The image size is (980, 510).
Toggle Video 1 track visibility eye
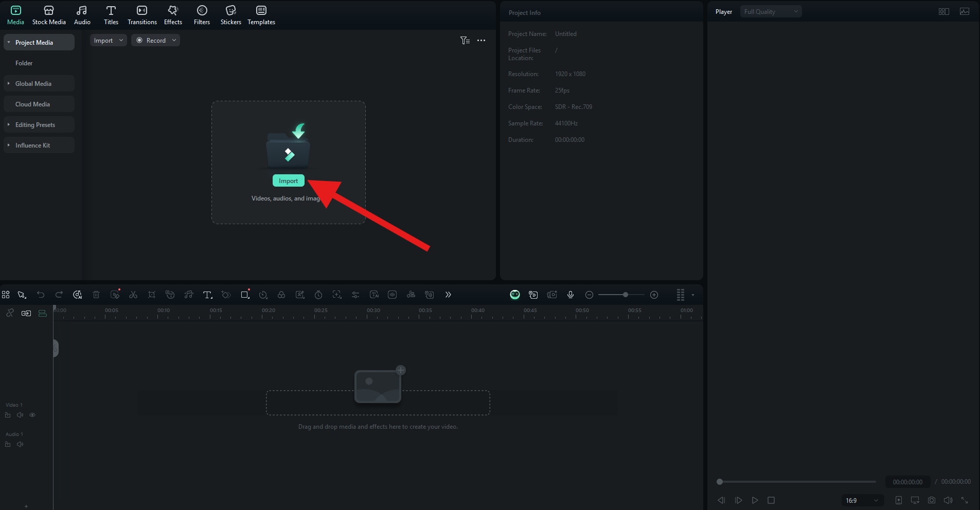pos(32,415)
